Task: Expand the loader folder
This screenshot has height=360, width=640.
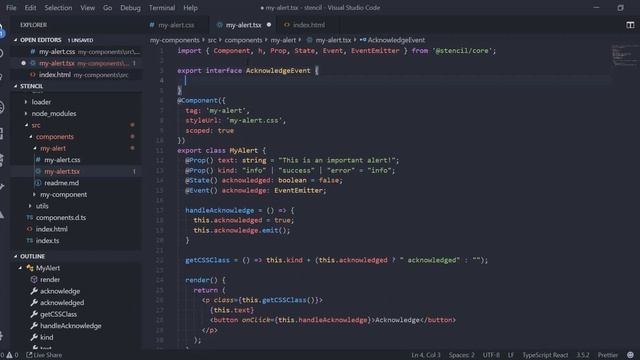Action: click(26, 102)
